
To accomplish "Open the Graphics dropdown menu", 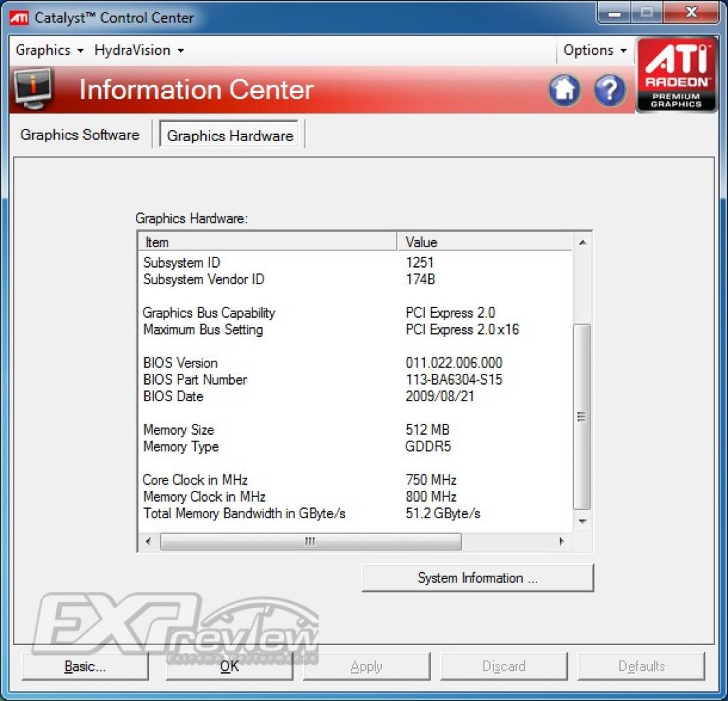I will point(49,50).
